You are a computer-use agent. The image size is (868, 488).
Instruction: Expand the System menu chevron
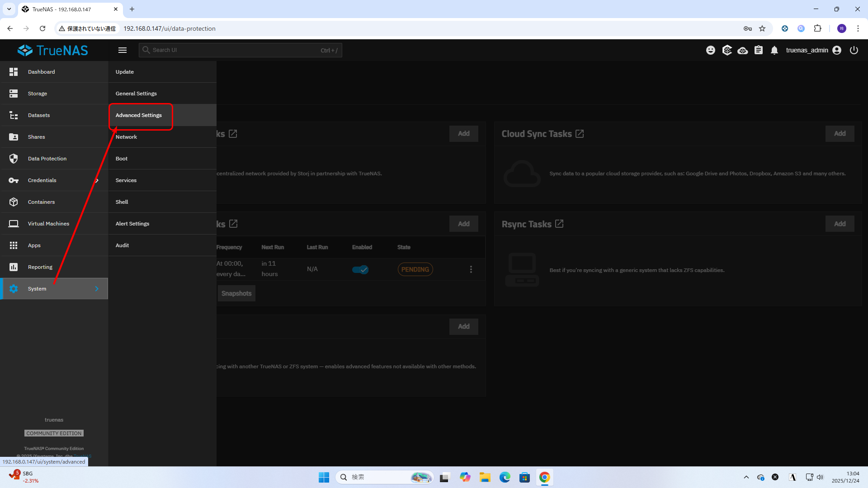click(97, 289)
